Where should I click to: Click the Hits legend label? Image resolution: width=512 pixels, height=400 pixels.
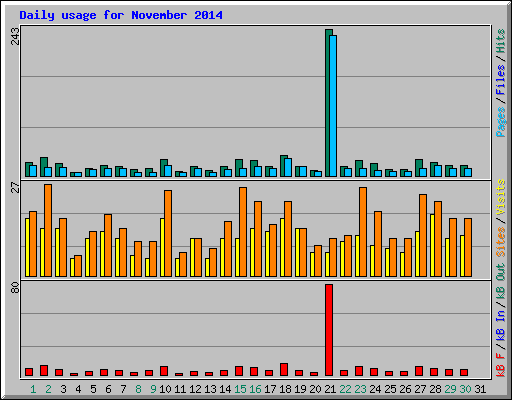click(x=501, y=41)
